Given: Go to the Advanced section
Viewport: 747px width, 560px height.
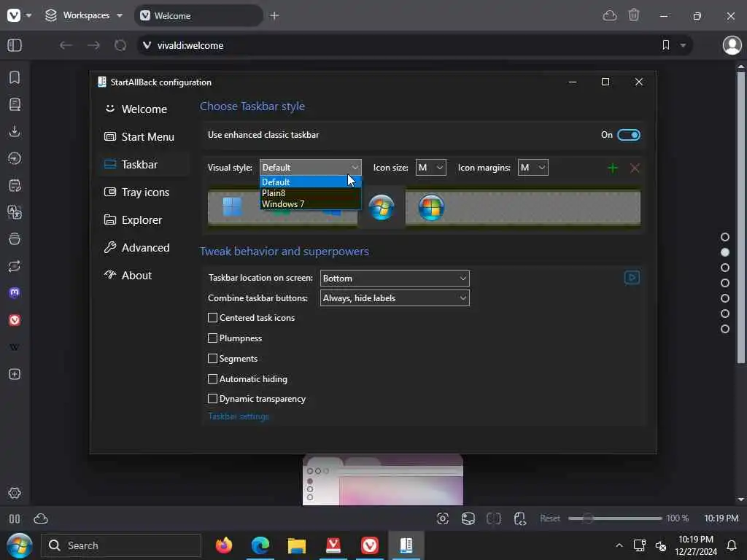Looking at the screenshot, I should 144,248.
